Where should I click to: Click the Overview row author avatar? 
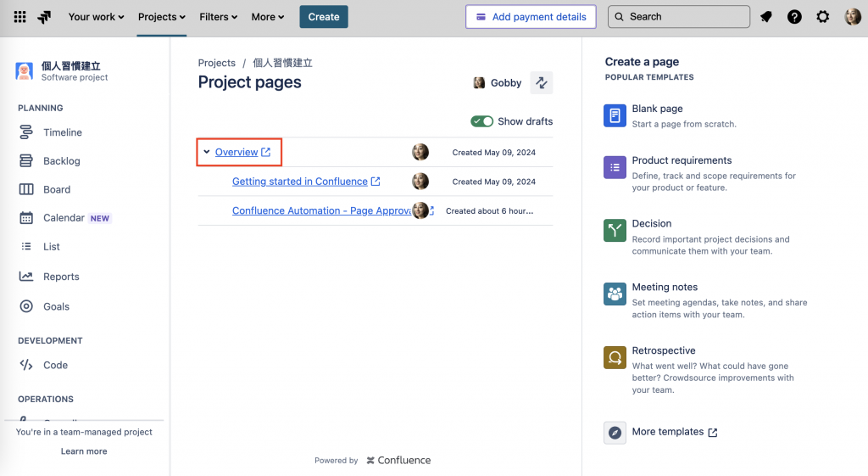coord(420,152)
